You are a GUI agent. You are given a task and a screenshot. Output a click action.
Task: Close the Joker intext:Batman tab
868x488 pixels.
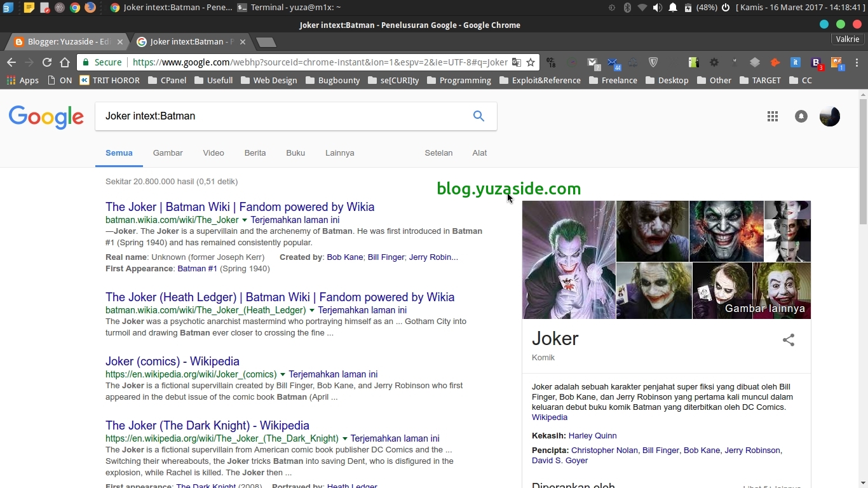(x=242, y=42)
